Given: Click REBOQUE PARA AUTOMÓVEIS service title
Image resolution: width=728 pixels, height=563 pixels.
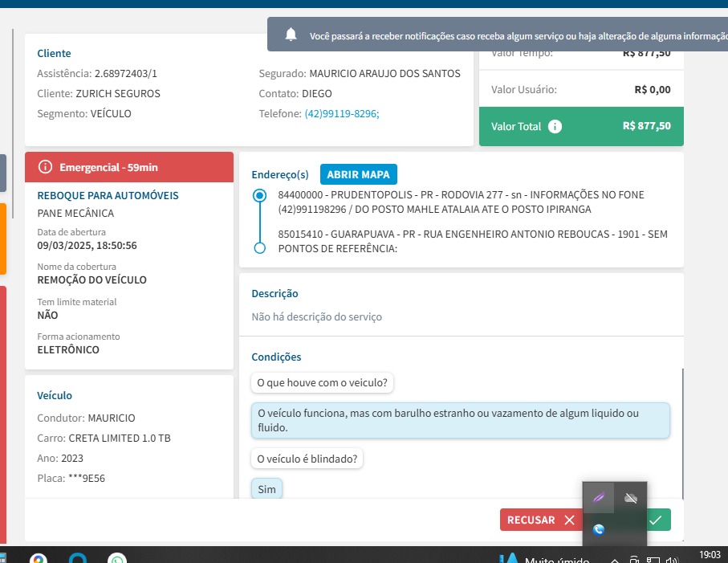Looking at the screenshot, I should (108, 195).
